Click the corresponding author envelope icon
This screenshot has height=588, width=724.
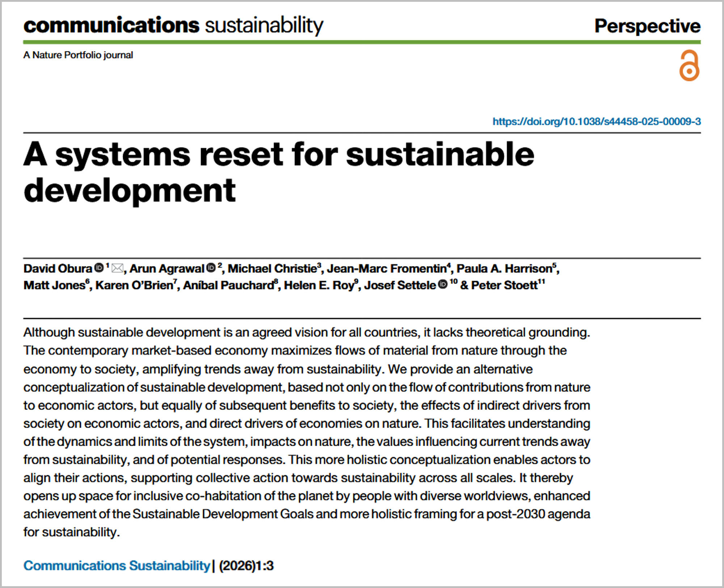coord(117,268)
